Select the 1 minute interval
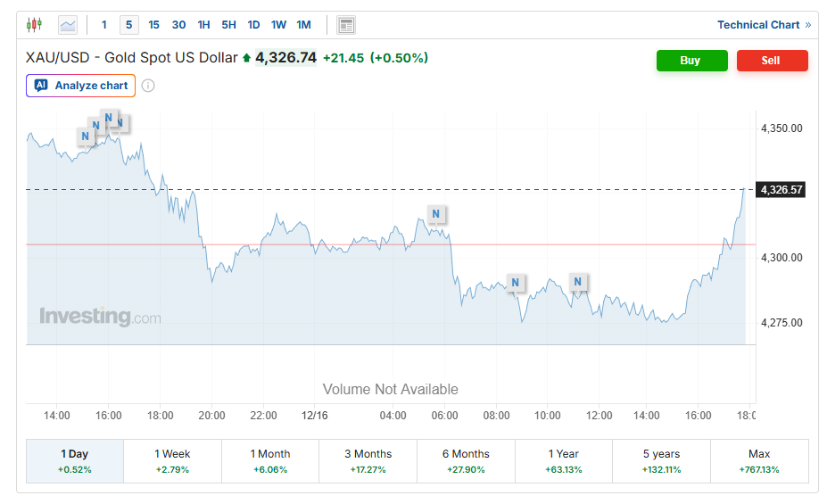This screenshot has height=504, width=827. click(x=104, y=25)
